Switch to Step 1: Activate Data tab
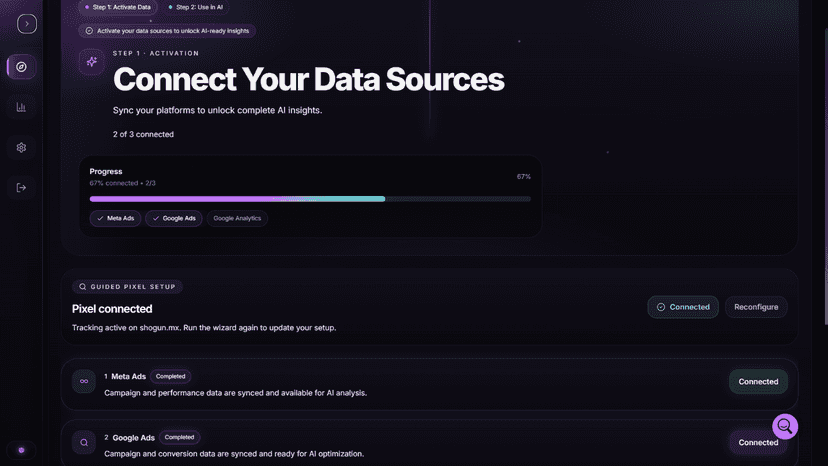This screenshot has width=828, height=466. pos(118,7)
